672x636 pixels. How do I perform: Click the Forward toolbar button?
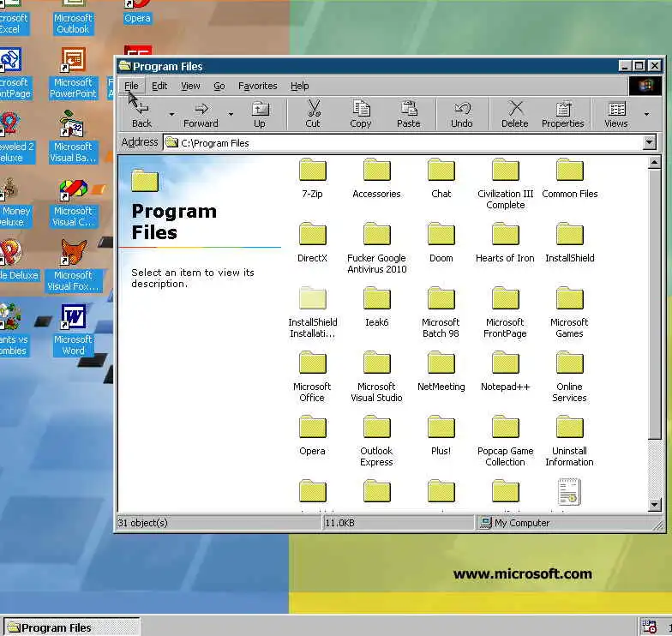point(201,114)
